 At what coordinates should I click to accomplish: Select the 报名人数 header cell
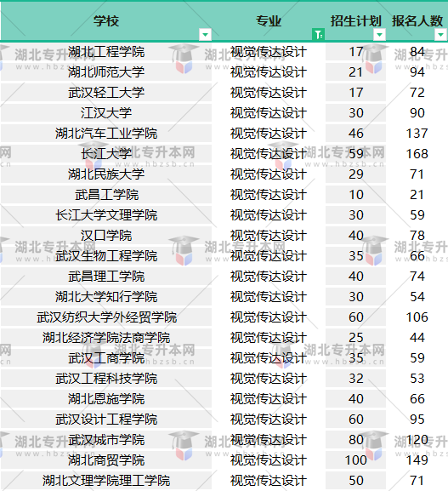tap(417, 21)
